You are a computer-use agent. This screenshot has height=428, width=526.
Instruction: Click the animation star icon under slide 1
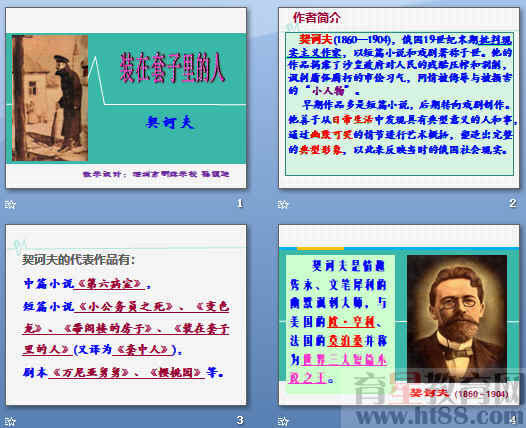tap(10, 204)
